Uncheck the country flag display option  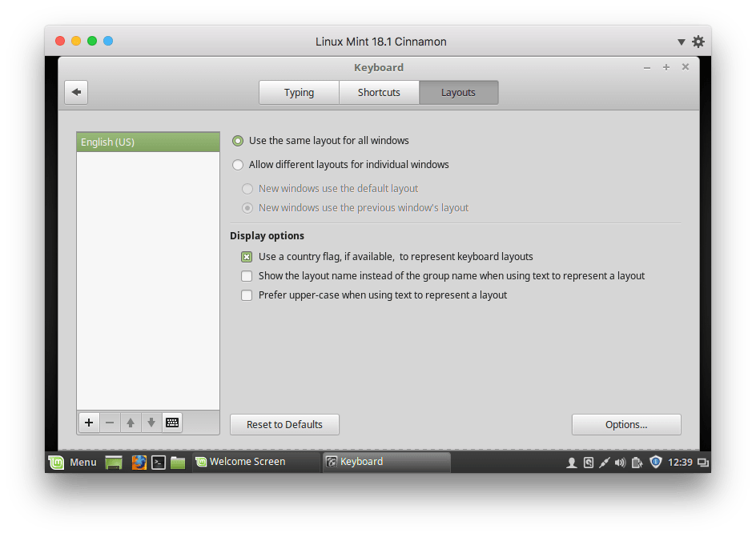tap(246, 256)
